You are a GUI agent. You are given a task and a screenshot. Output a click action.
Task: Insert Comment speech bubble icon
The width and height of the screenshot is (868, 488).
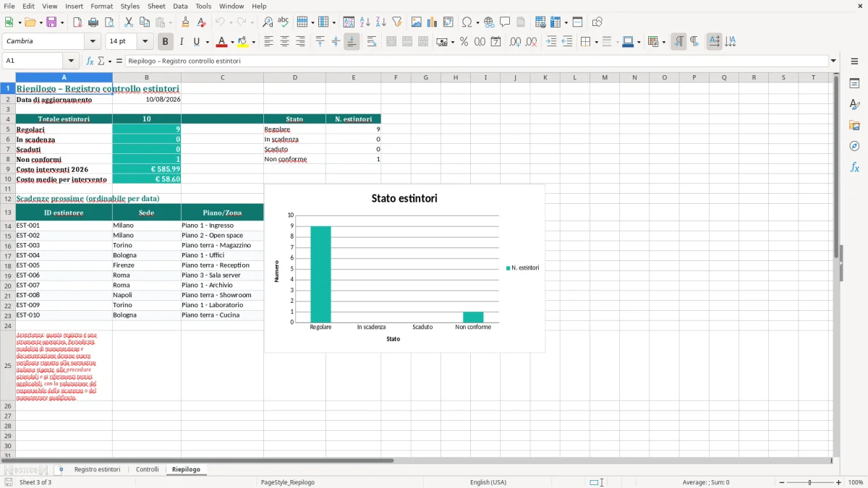click(x=505, y=22)
